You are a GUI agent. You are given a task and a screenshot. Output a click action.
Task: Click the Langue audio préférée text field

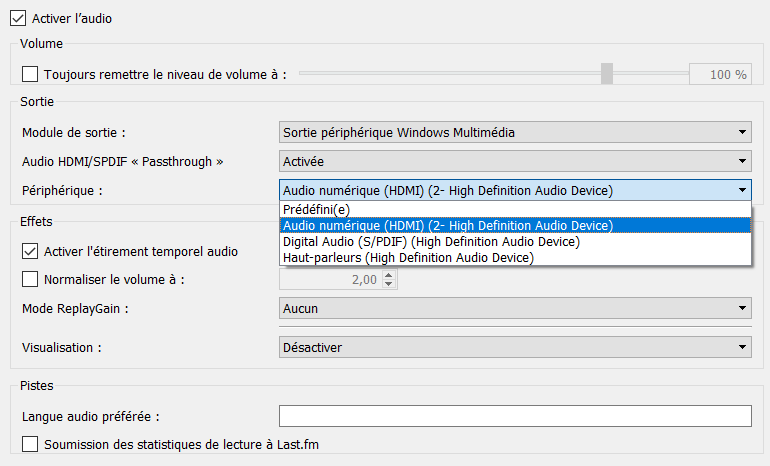click(514, 416)
